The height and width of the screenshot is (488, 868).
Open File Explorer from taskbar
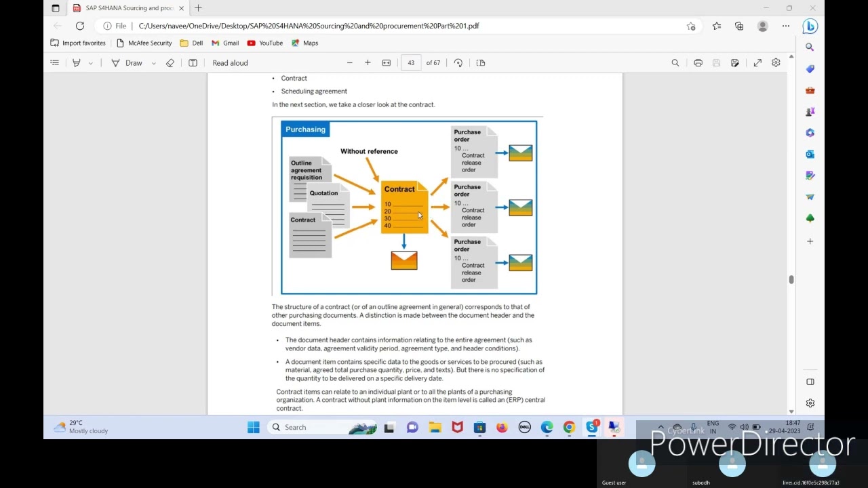(x=435, y=427)
